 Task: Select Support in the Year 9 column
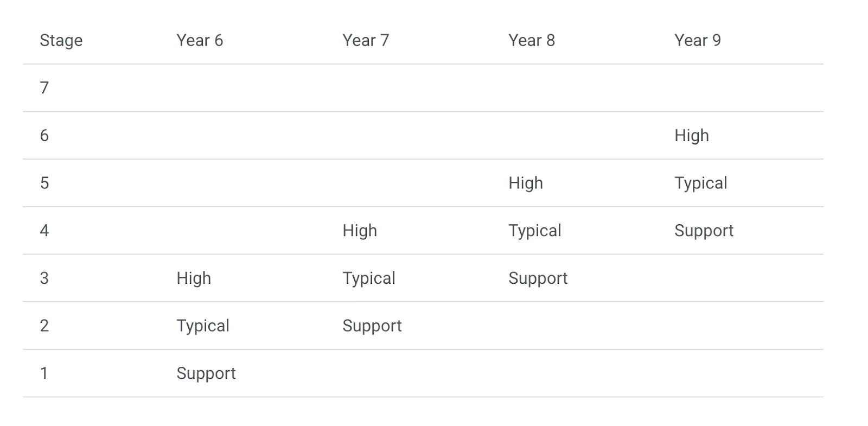(704, 231)
